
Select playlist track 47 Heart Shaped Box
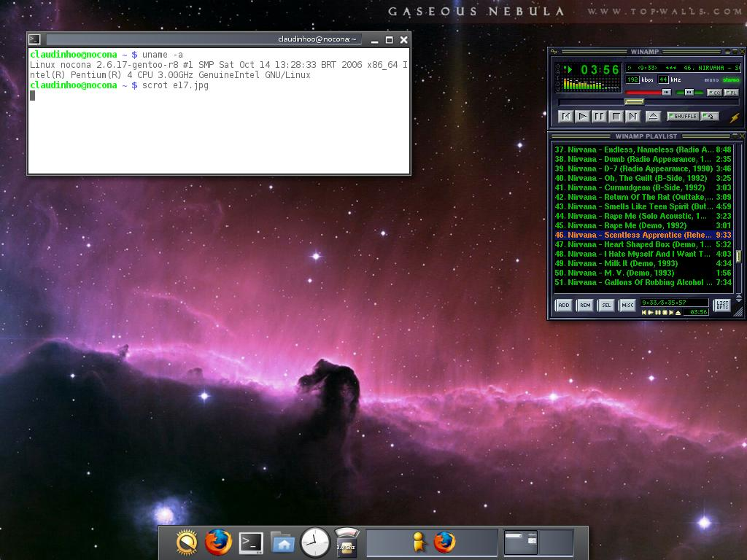pyautogui.click(x=632, y=245)
